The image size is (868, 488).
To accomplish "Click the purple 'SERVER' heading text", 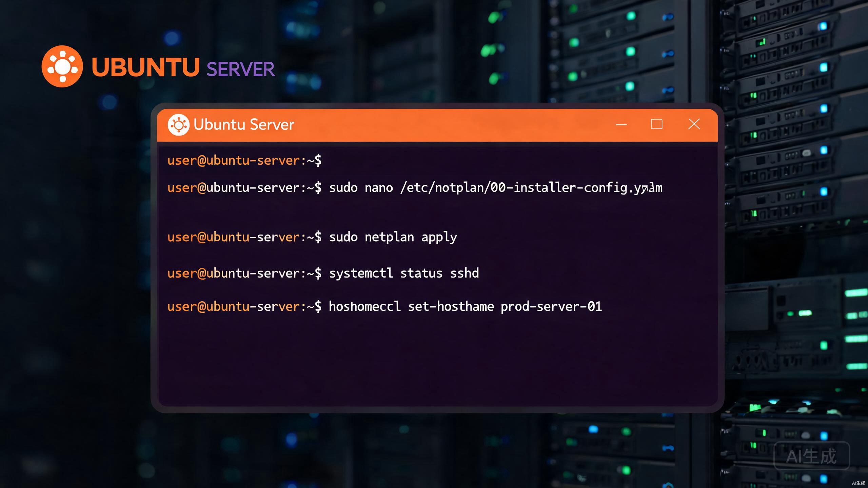I will [x=240, y=69].
